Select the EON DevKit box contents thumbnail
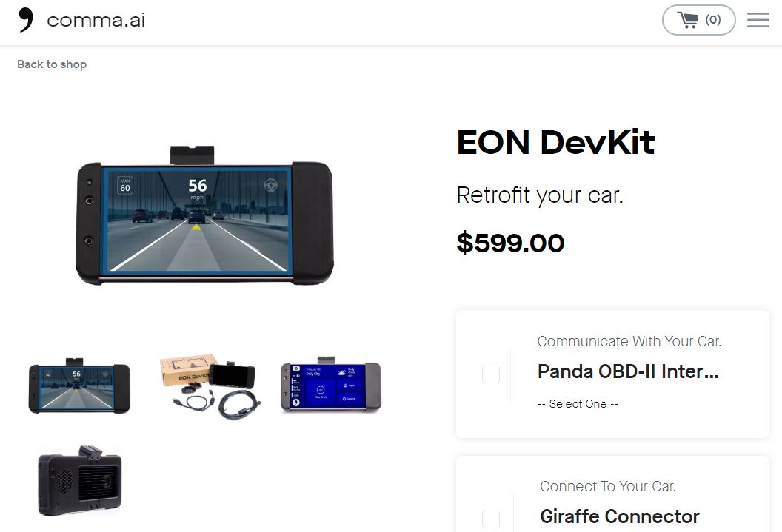Screen dimensions: 782x532 coord(210,386)
